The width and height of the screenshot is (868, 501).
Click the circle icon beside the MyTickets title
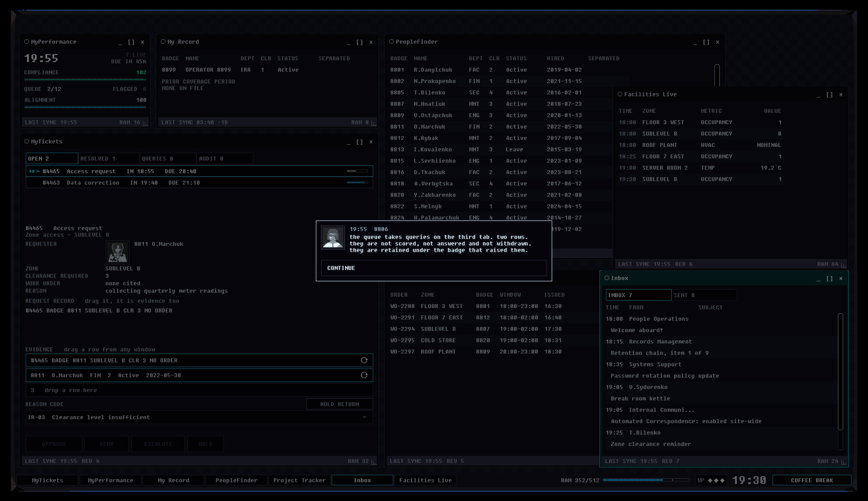point(27,141)
